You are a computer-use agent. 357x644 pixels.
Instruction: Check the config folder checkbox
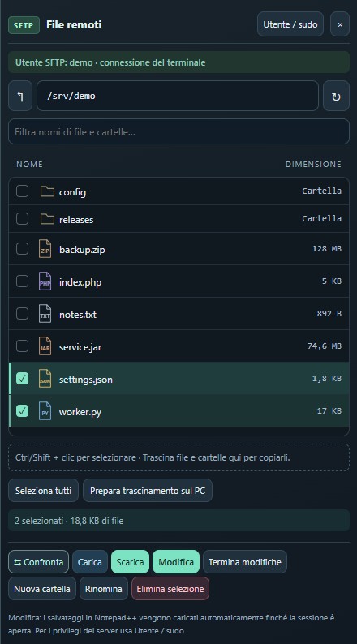(22, 191)
